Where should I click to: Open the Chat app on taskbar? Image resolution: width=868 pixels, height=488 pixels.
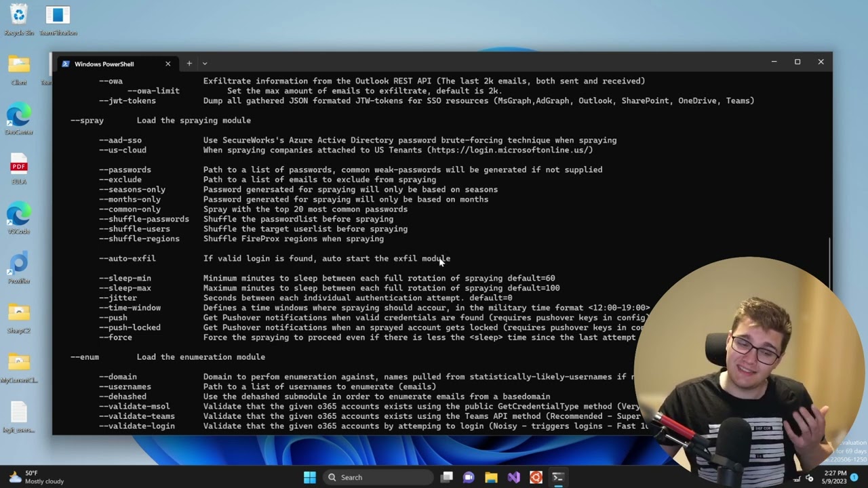click(469, 477)
